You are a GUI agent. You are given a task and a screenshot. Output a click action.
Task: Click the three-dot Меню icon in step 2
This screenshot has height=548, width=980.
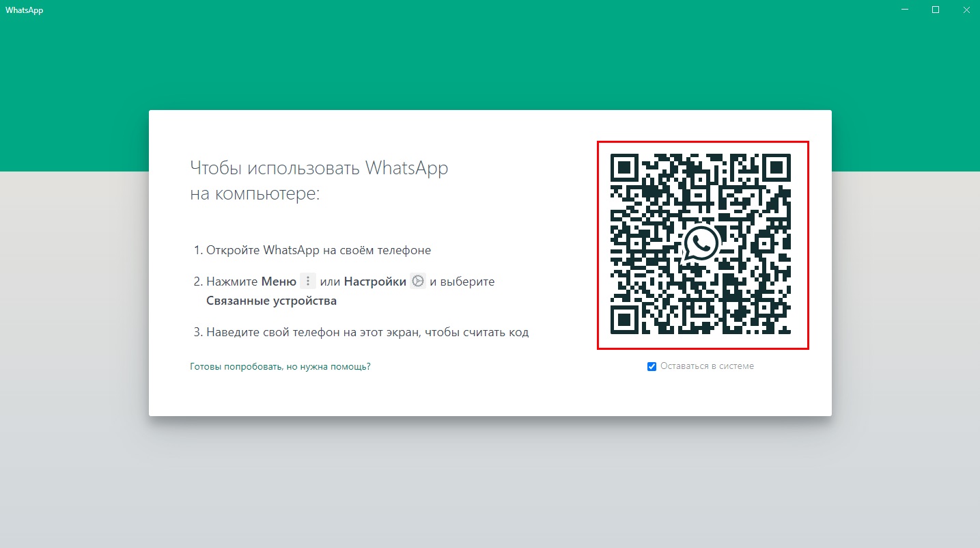coord(308,282)
